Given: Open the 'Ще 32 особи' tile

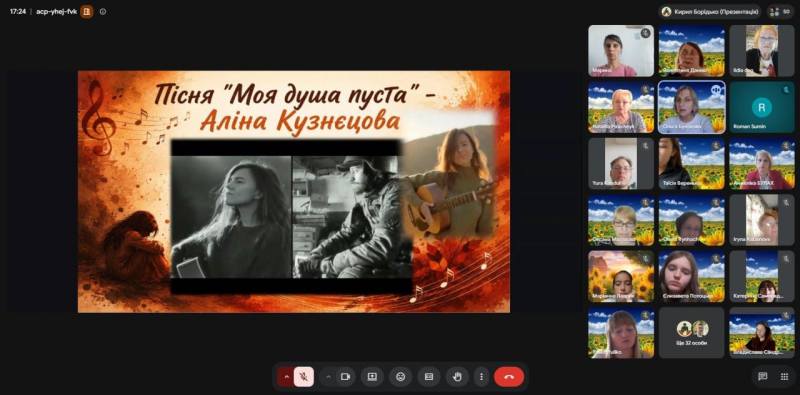Looking at the screenshot, I should [691, 332].
